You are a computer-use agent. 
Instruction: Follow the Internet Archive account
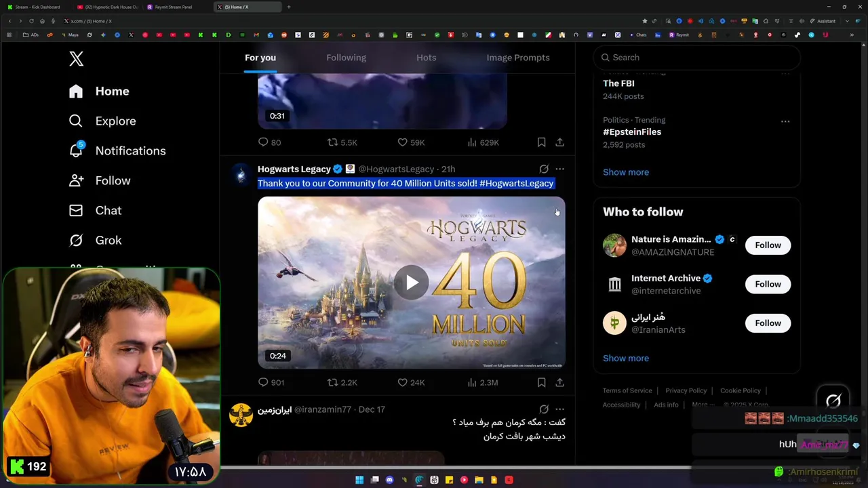[x=768, y=284]
